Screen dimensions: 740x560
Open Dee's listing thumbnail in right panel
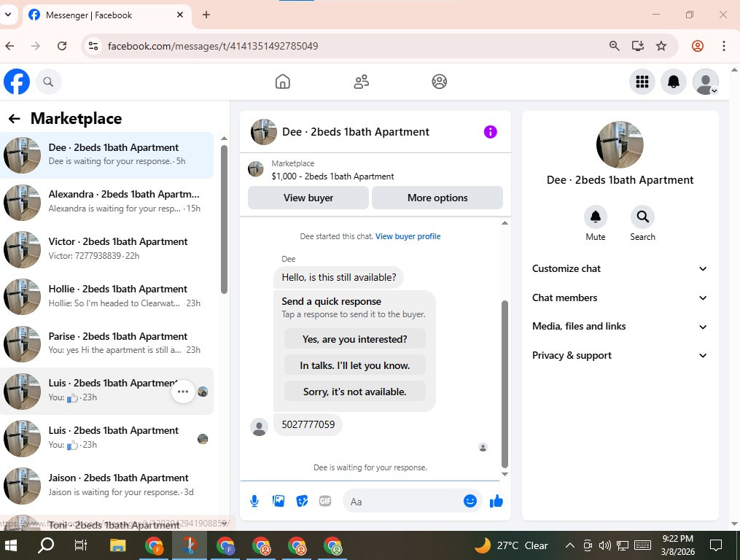tap(620, 144)
